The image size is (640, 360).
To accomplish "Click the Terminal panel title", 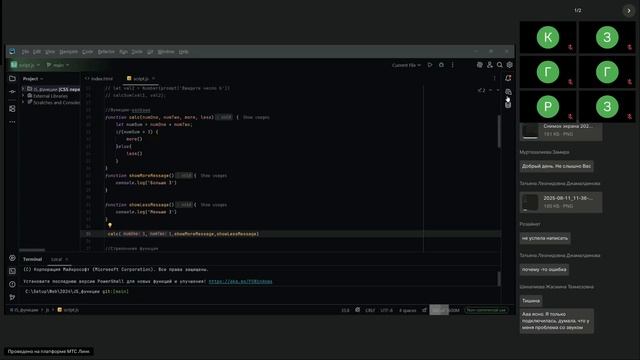I will 32,259.
